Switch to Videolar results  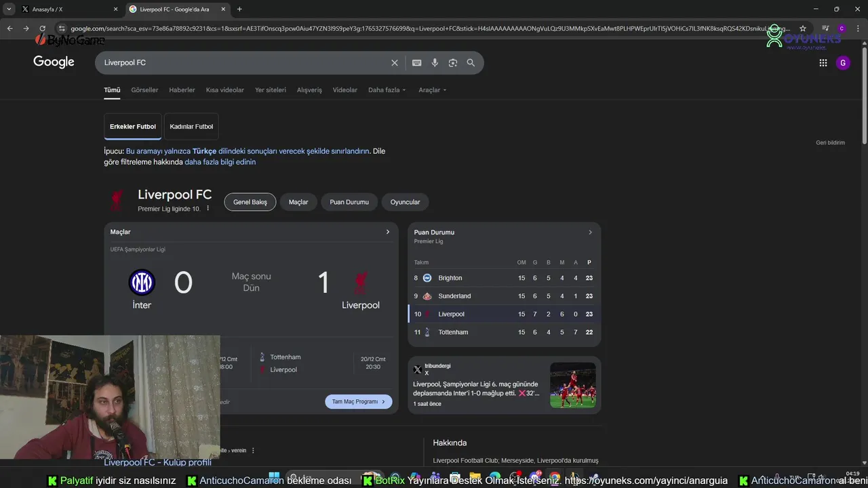pyautogui.click(x=345, y=90)
